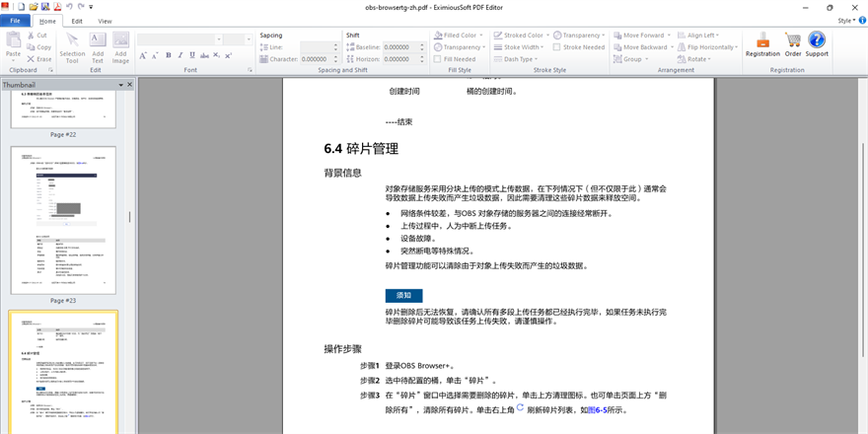Open Support help
The image size is (868, 434).
click(x=817, y=43)
